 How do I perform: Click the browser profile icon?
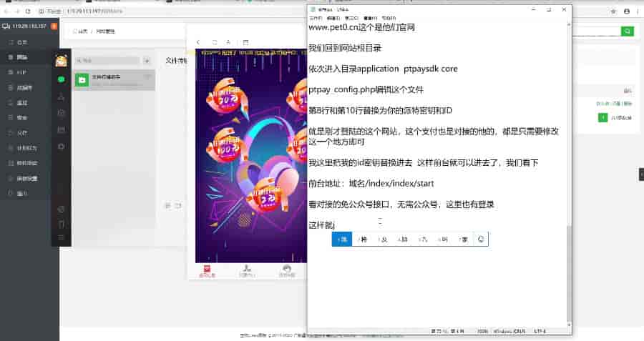click(627, 11)
